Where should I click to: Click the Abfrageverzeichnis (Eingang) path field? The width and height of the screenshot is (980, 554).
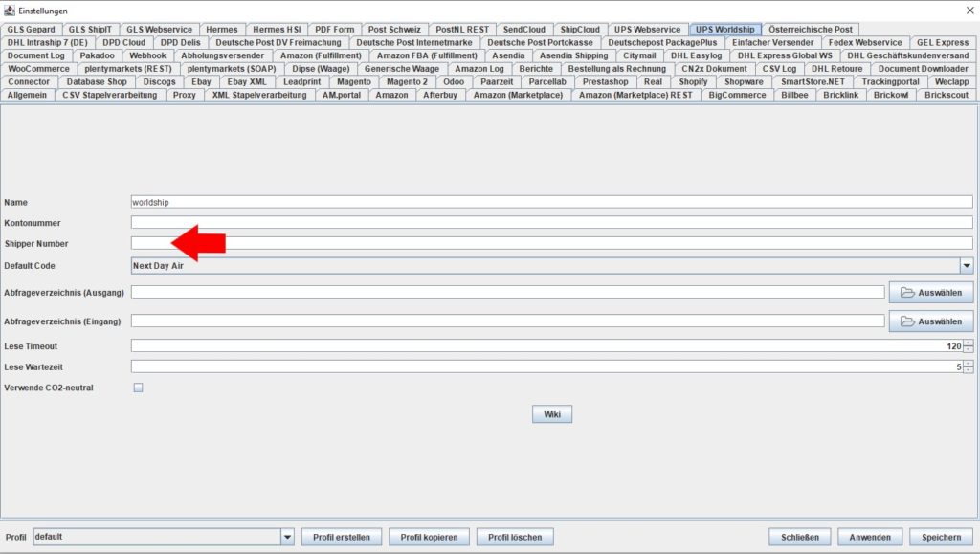(507, 321)
